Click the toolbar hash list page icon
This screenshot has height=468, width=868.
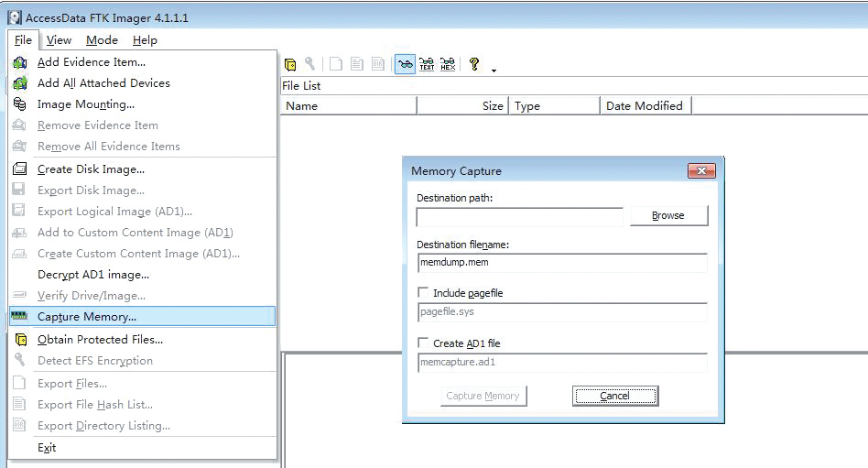pos(357,64)
